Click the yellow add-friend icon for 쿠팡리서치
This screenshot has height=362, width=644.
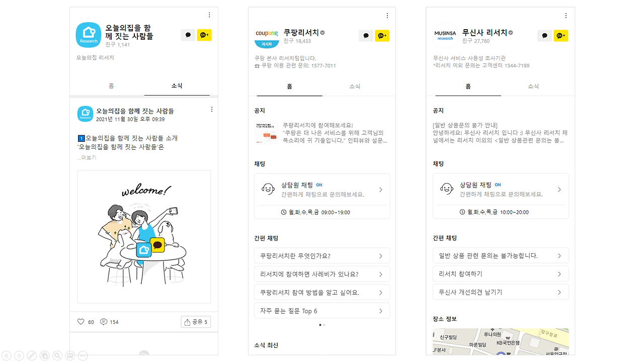(382, 36)
